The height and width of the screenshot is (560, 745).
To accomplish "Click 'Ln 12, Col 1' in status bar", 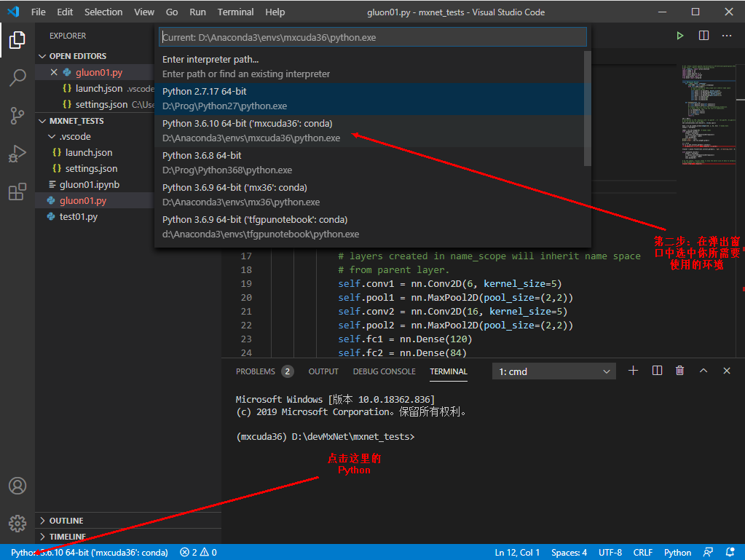I will 517,552.
